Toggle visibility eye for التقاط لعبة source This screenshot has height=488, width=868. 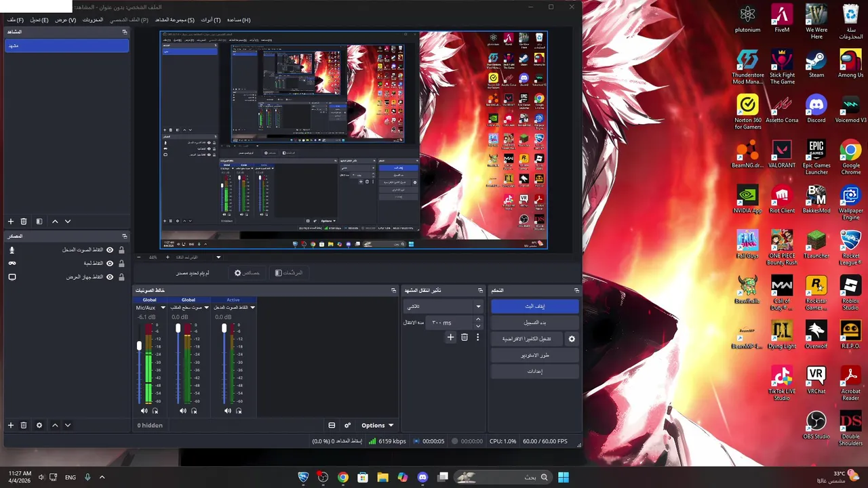point(110,264)
